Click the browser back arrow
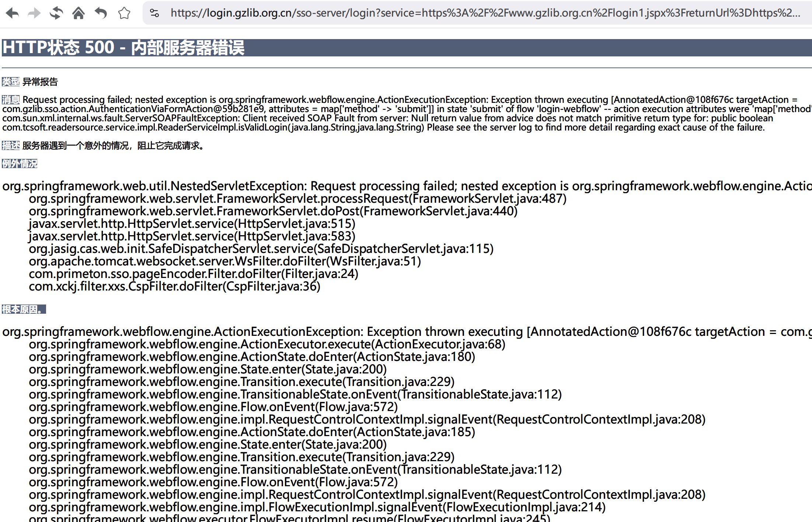812x522 pixels. point(13,13)
